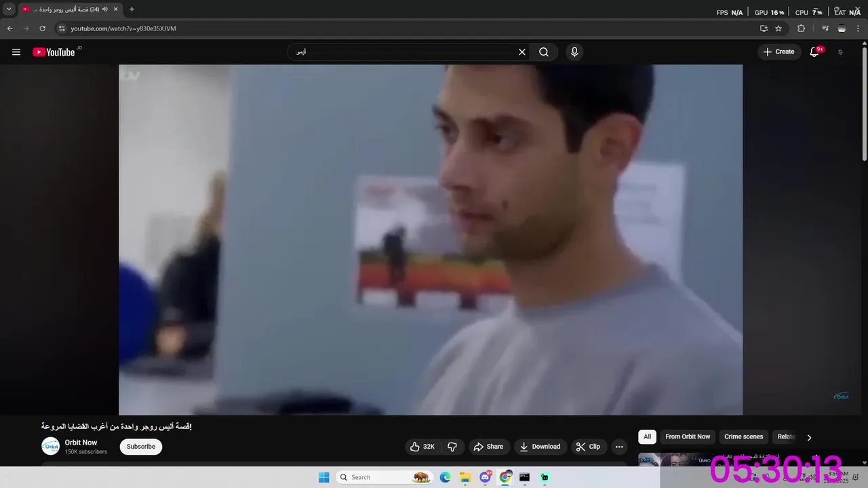Open the Windows Start menu
868x488 pixels.
click(324, 477)
